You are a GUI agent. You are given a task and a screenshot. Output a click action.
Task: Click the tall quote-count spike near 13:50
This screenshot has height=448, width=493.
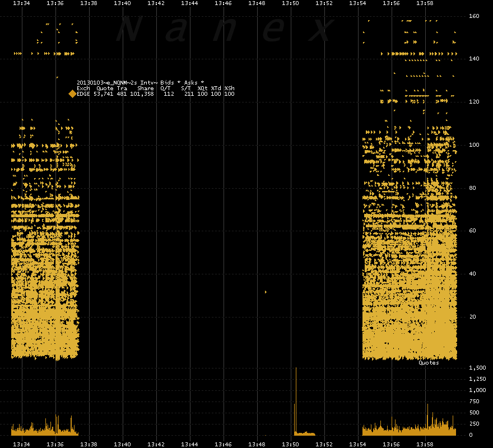296,401
